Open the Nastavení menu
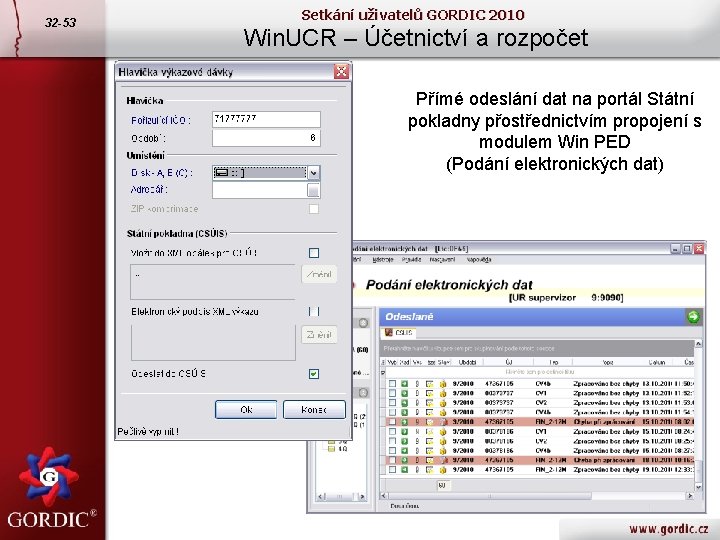720x540 pixels. 442,259
